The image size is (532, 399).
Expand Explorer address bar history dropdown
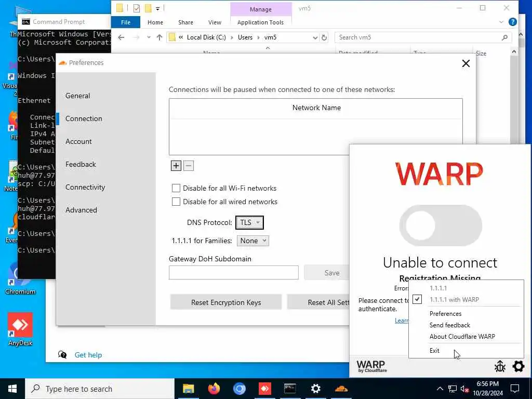(315, 37)
